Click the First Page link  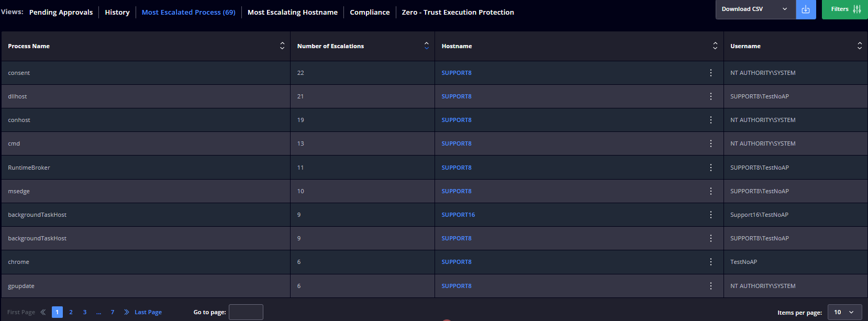21,312
